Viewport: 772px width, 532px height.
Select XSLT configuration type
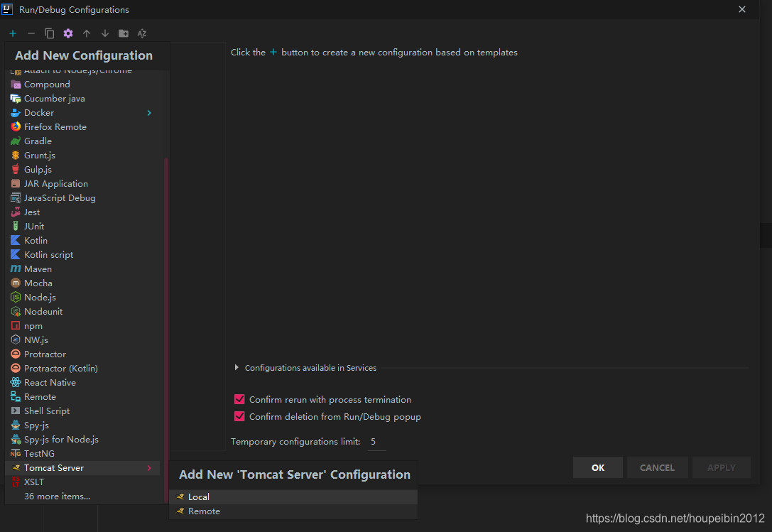pos(82,482)
